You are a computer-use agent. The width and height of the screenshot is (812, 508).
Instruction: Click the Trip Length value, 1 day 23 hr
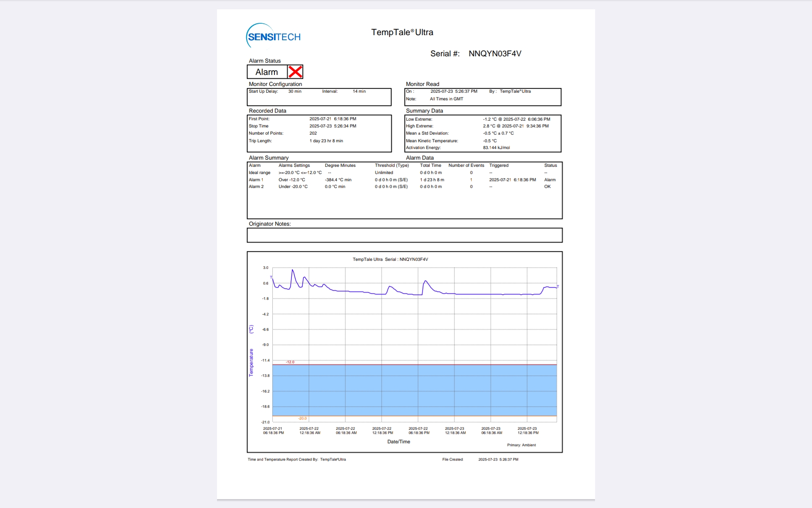click(326, 141)
